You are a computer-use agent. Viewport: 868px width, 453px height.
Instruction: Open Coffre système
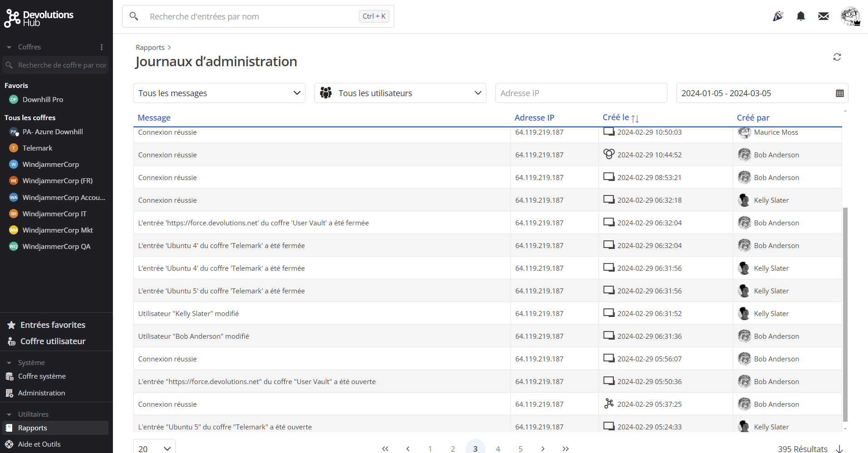pos(42,376)
